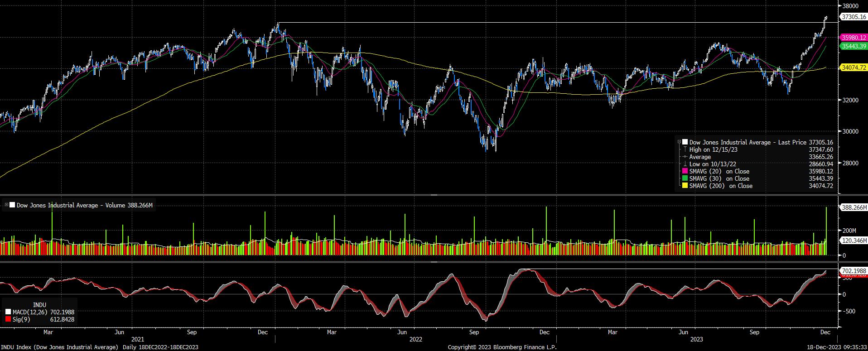The image size is (868, 351).
Task: Click the INDU heading in MACD legend
Action: [x=40, y=305]
